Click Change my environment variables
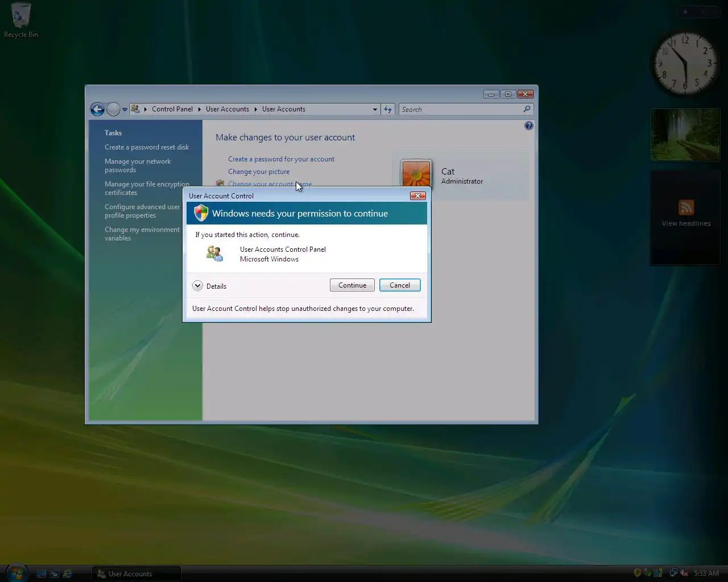Screen dimensions: 728x582 coord(142,234)
